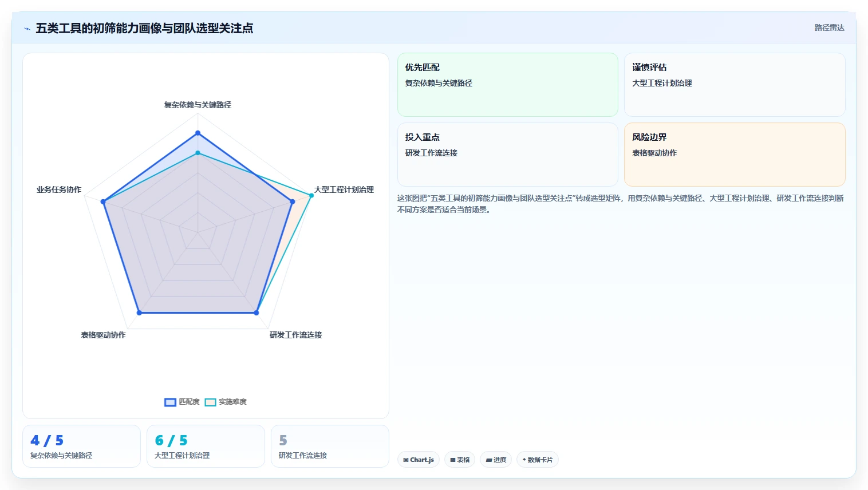868x490 pixels.
Task: Click the 表格驱动协作 radar axis label
Action: tap(103, 335)
